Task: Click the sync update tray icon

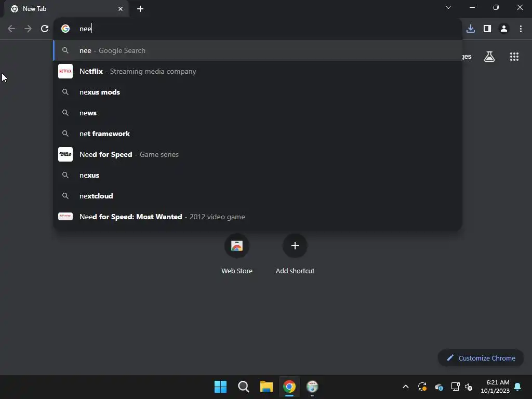Action: coord(422,387)
